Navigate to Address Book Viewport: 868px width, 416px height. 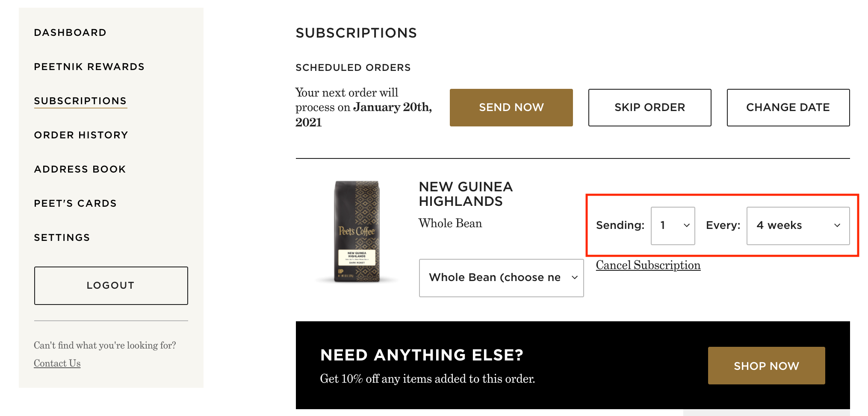(80, 169)
